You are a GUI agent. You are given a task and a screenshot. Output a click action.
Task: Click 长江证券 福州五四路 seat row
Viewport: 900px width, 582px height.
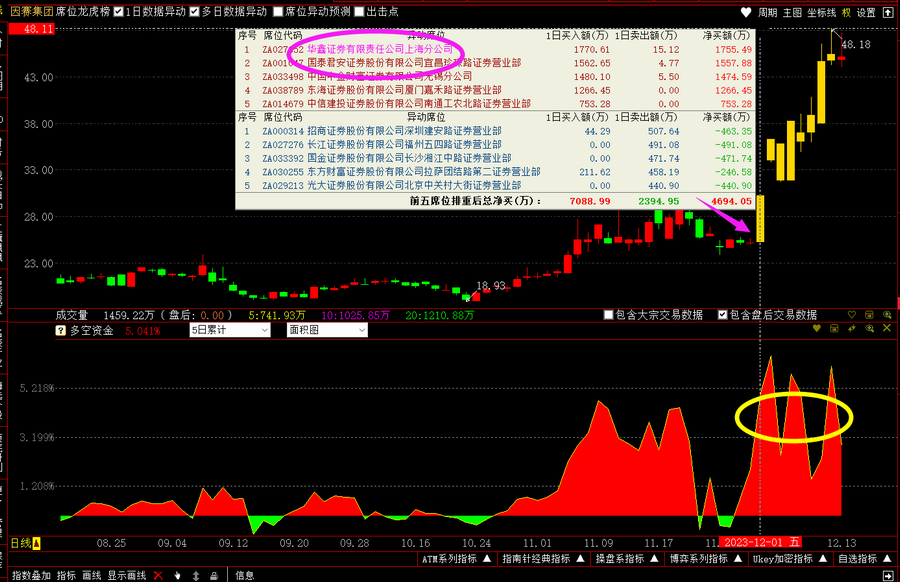495,145
